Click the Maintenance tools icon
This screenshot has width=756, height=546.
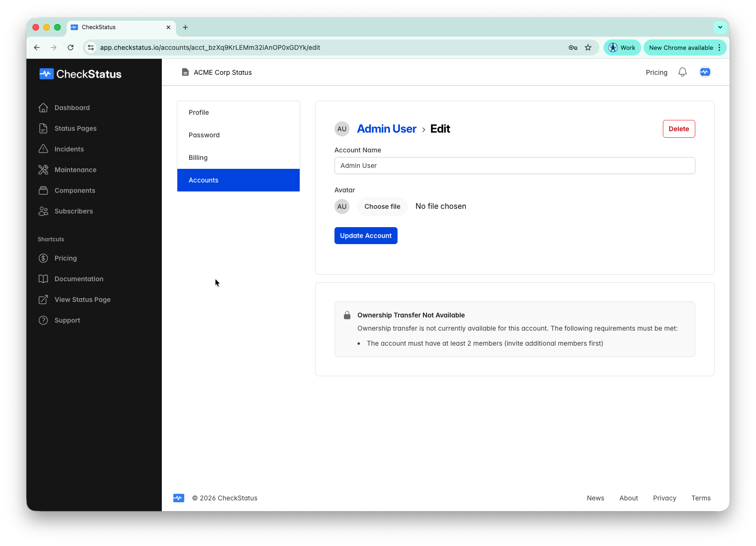[43, 170]
